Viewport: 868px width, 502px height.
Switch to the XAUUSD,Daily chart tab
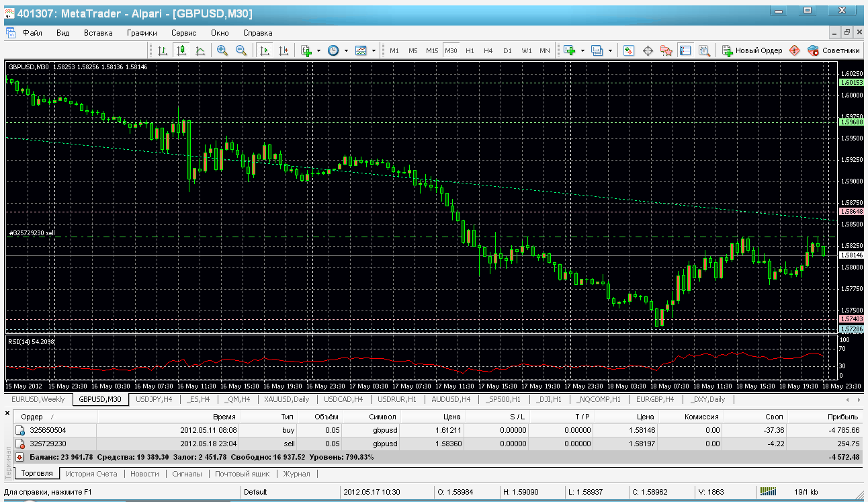286,399
